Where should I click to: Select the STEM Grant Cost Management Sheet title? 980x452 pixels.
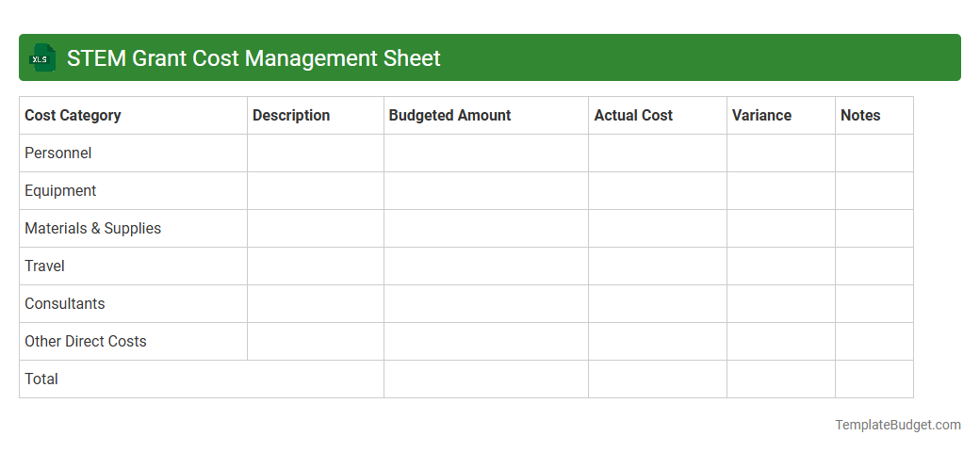[253, 58]
